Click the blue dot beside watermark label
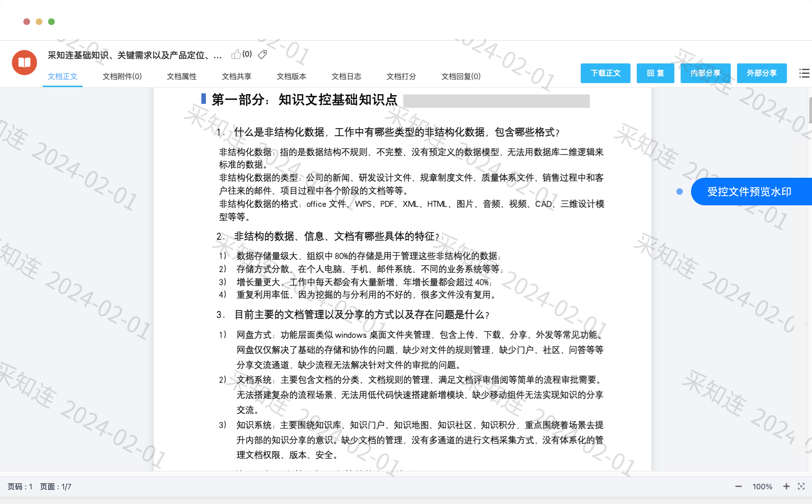The width and height of the screenshot is (812, 504). pos(680,192)
